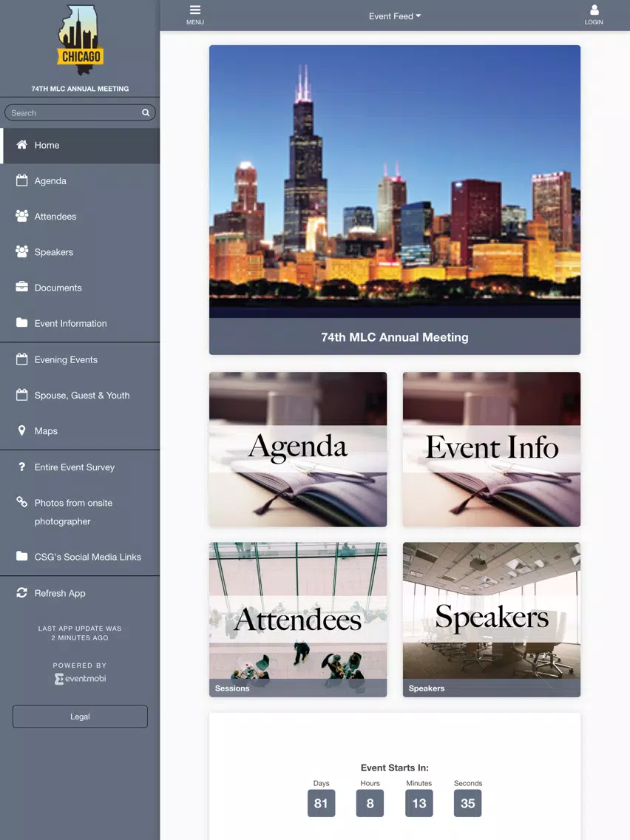Go to Spouse, Guest & Youth

(x=80, y=396)
